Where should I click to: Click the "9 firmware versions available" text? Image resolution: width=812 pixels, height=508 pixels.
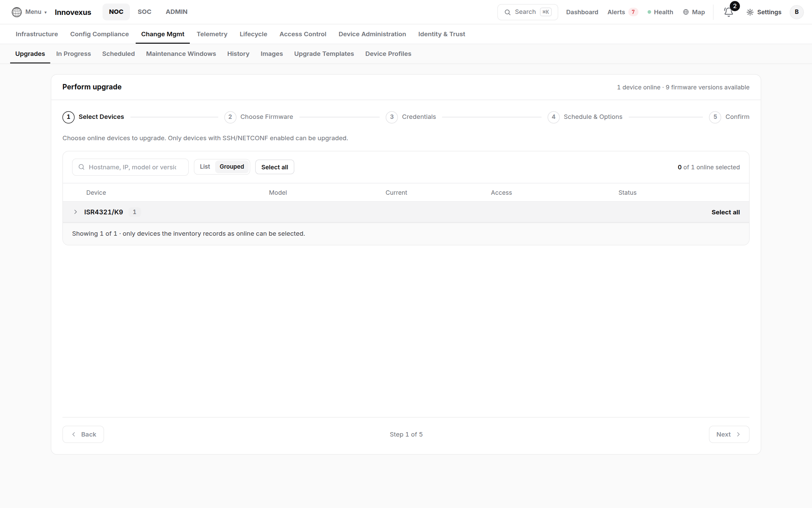pyautogui.click(x=707, y=87)
